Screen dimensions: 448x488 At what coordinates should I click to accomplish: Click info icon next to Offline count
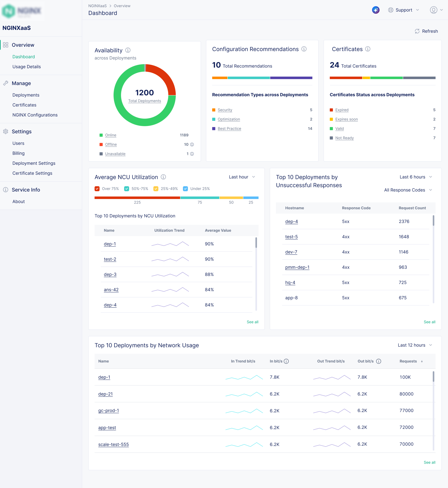click(x=192, y=144)
